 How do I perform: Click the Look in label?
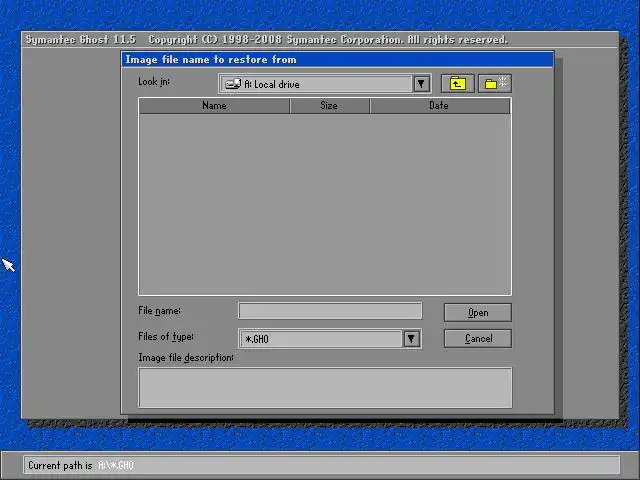154,82
